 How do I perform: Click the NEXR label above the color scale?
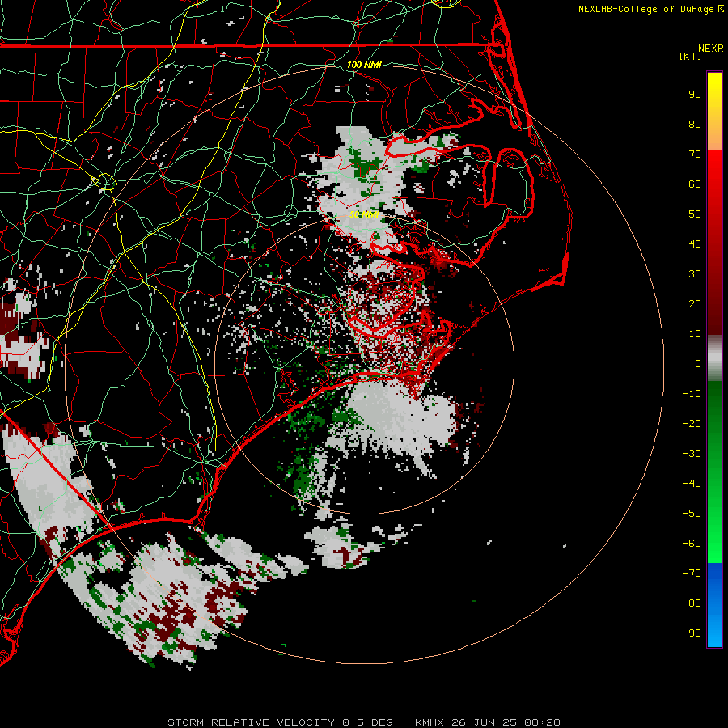pyautogui.click(x=711, y=49)
